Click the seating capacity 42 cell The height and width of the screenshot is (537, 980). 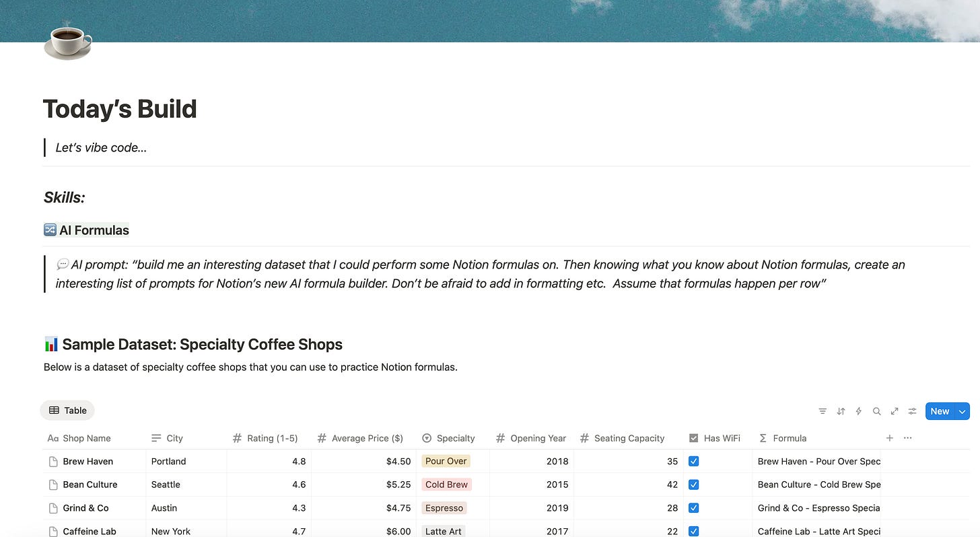click(x=629, y=485)
